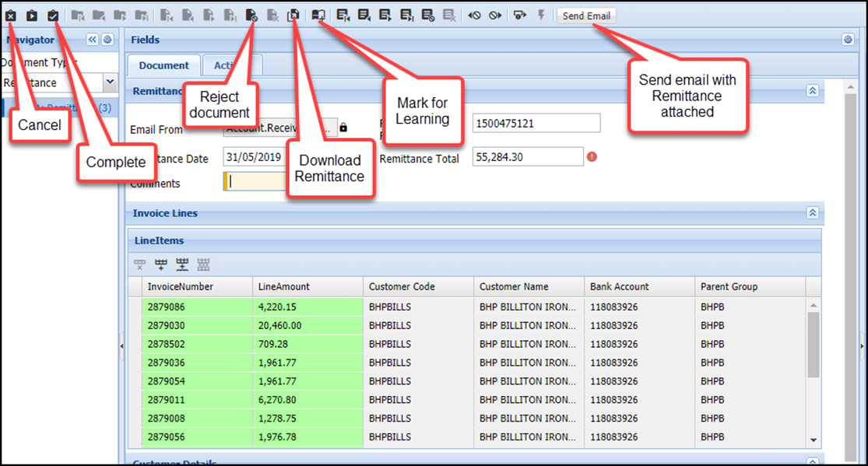Open the Document Type dropdown
This screenshot has width=868, height=466.
pyautogui.click(x=110, y=82)
